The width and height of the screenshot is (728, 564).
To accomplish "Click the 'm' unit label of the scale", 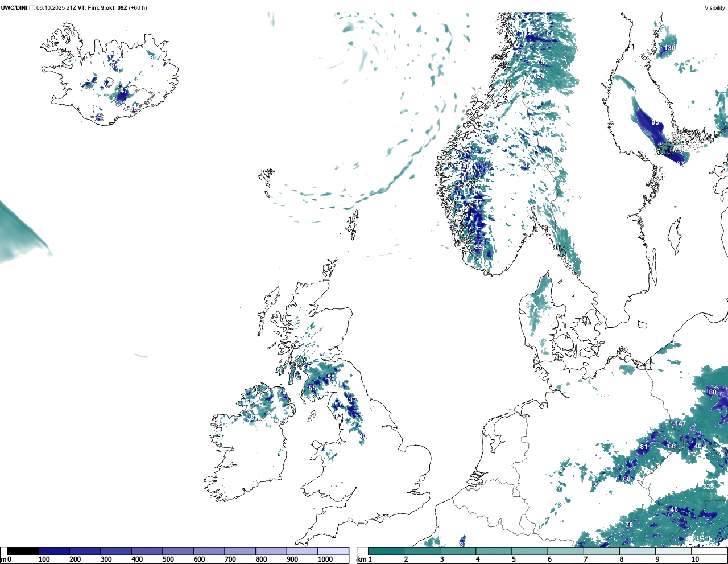I will (3, 559).
